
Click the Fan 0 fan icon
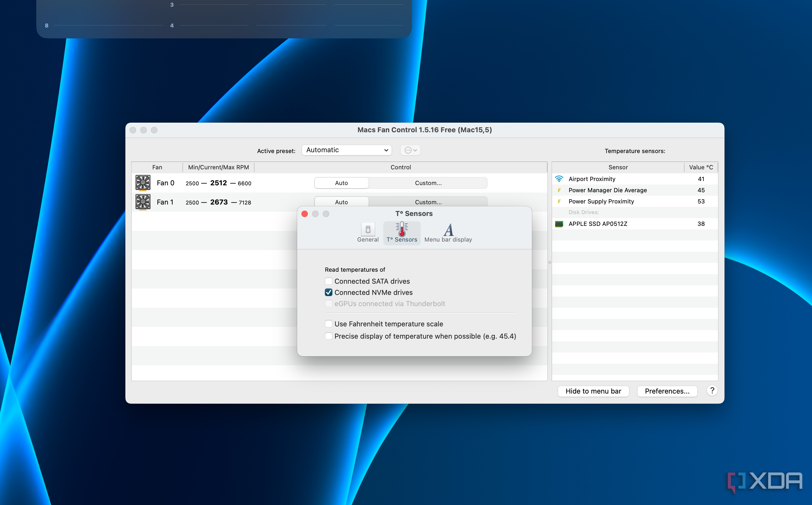143,183
